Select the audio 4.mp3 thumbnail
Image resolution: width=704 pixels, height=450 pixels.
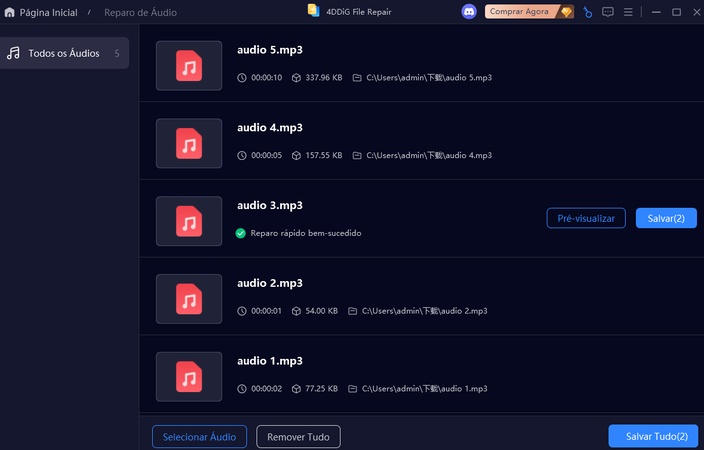(x=189, y=143)
